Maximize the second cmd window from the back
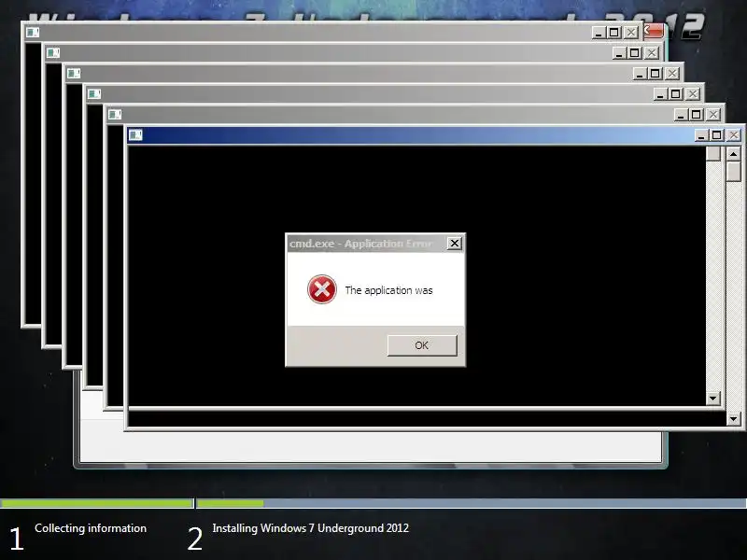The image size is (747, 560). coord(635,53)
